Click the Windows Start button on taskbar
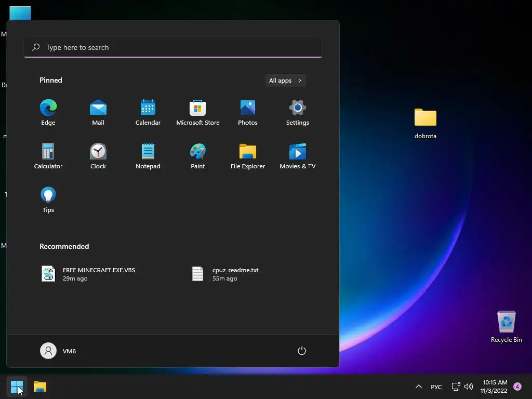Image resolution: width=532 pixels, height=399 pixels. [x=17, y=386]
